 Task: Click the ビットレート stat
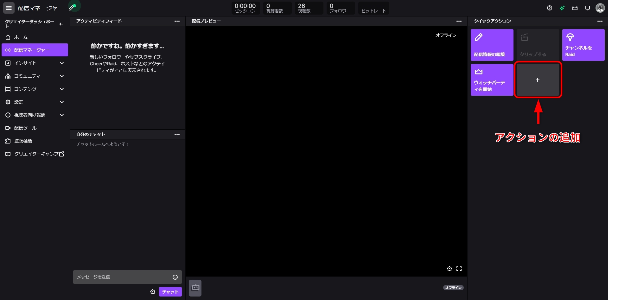(374, 8)
